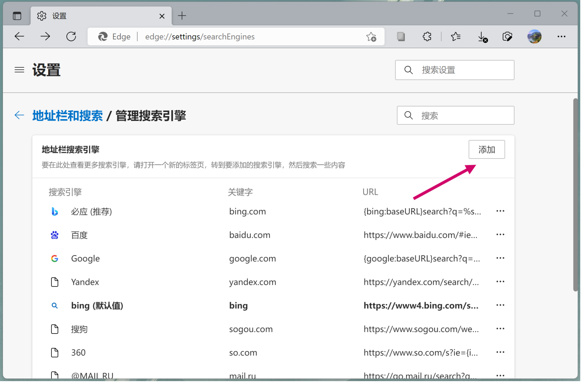Click the 360 page icon
Viewport: 588px width, 385px height.
(x=55, y=353)
